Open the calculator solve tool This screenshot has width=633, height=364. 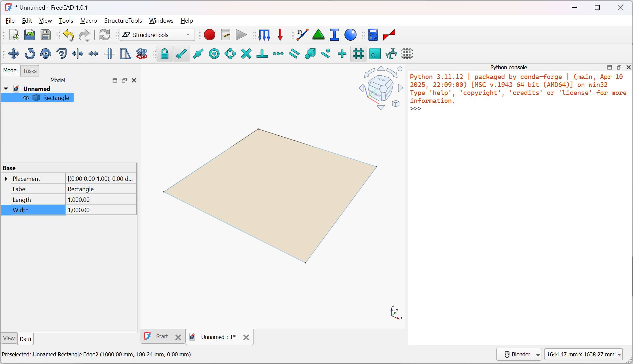[x=373, y=35]
